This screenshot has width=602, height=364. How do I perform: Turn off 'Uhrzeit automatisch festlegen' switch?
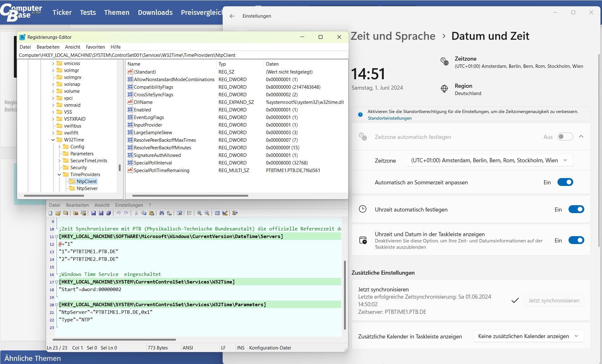pos(576,209)
